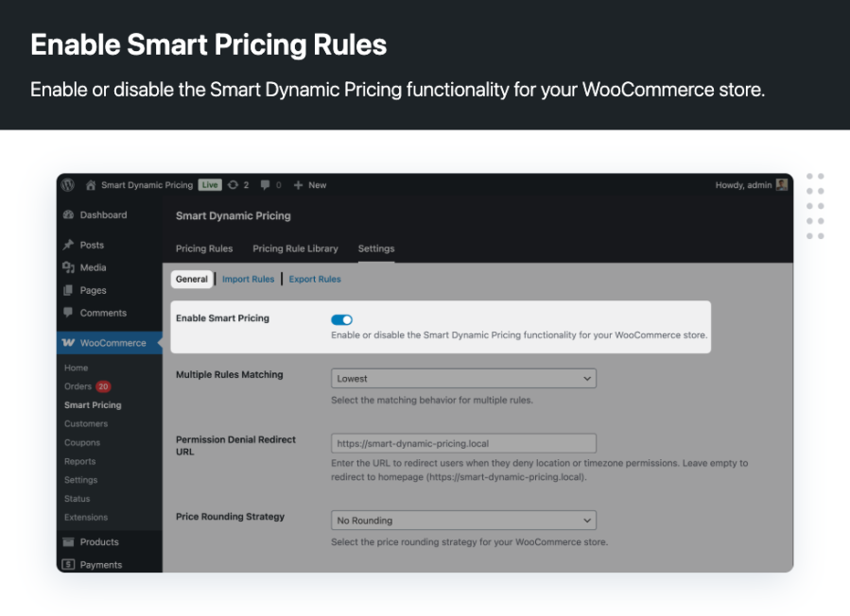Open the Price Rounding Strategy dropdown
850x616 pixels.
point(463,521)
